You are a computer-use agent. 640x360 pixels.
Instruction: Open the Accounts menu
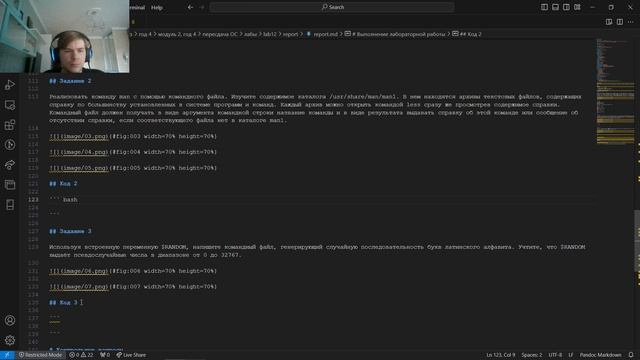(x=10, y=320)
